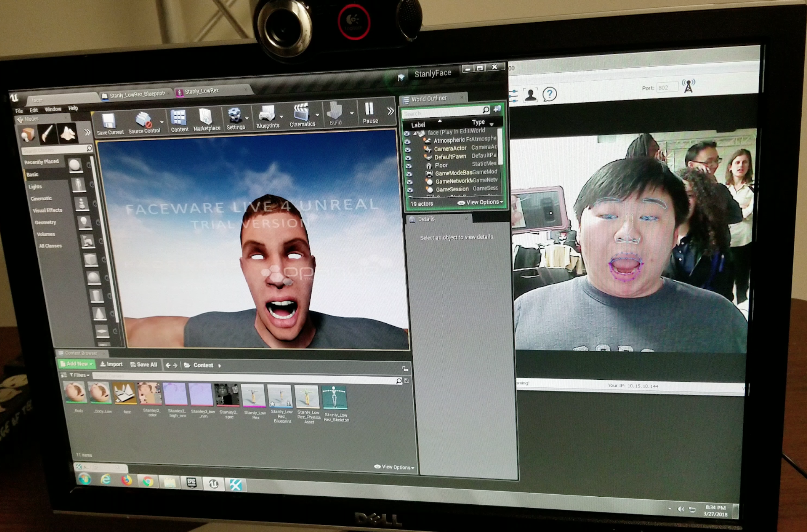
Task: Toggle visibility of GameModeBase actor
Action: 409,175
